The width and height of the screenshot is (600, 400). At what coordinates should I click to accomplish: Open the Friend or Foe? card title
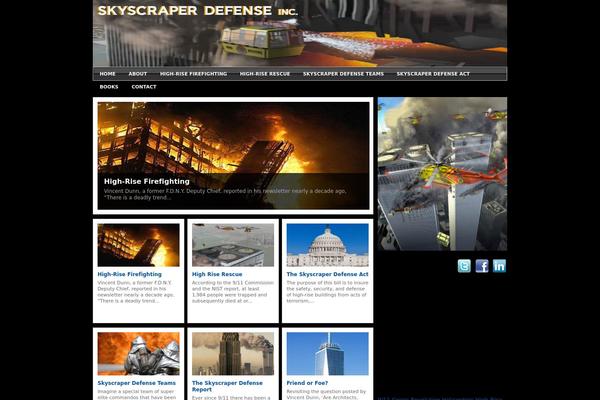coord(307,383)
